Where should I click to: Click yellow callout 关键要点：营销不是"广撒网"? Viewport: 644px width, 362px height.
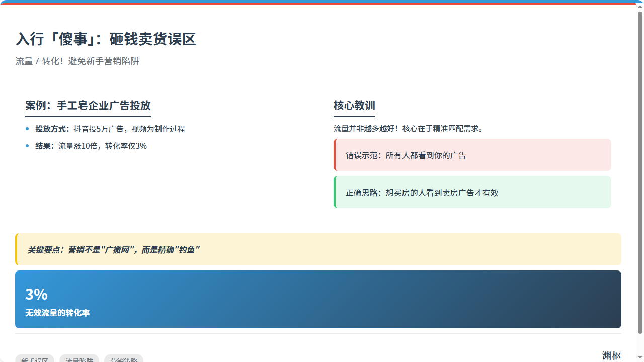click(x=318, y=249)
